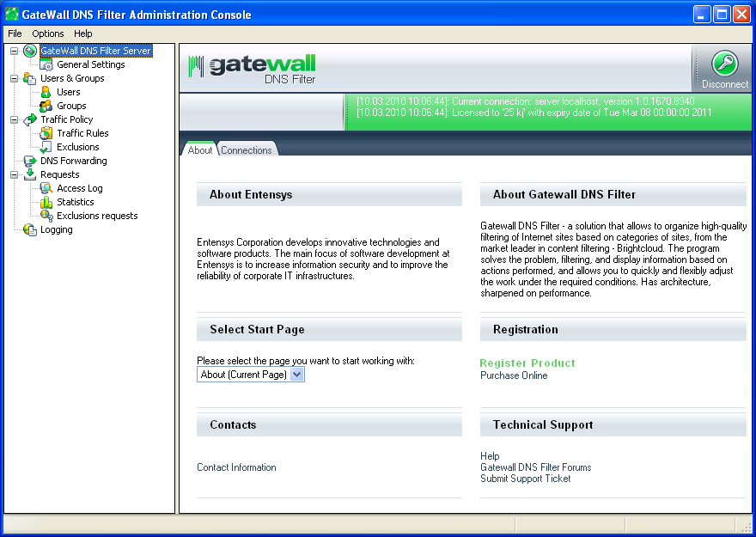Click the gatewall DNS Filter logo
This screenshot has height=537, width=756.
[x=253, y=69]
